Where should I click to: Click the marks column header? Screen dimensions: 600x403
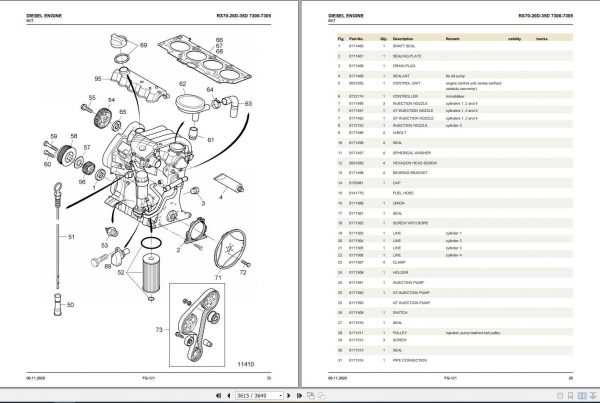pos(541,39)
